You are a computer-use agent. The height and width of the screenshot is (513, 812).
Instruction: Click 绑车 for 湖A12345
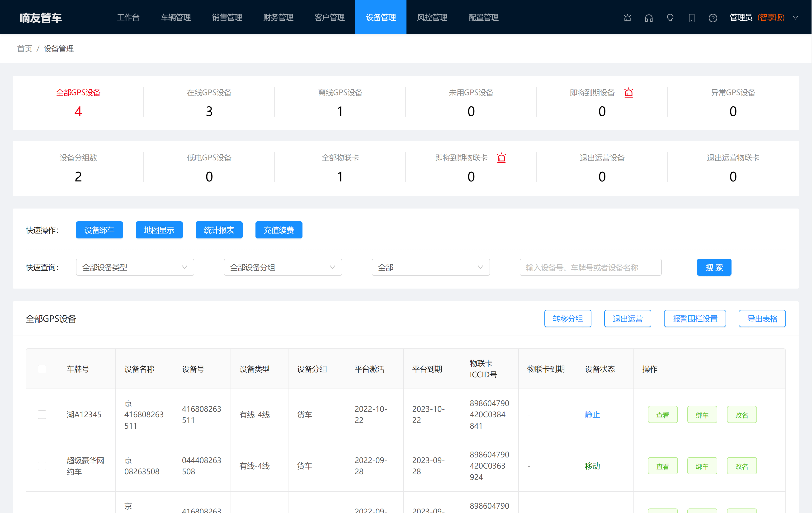pos(702,415)
